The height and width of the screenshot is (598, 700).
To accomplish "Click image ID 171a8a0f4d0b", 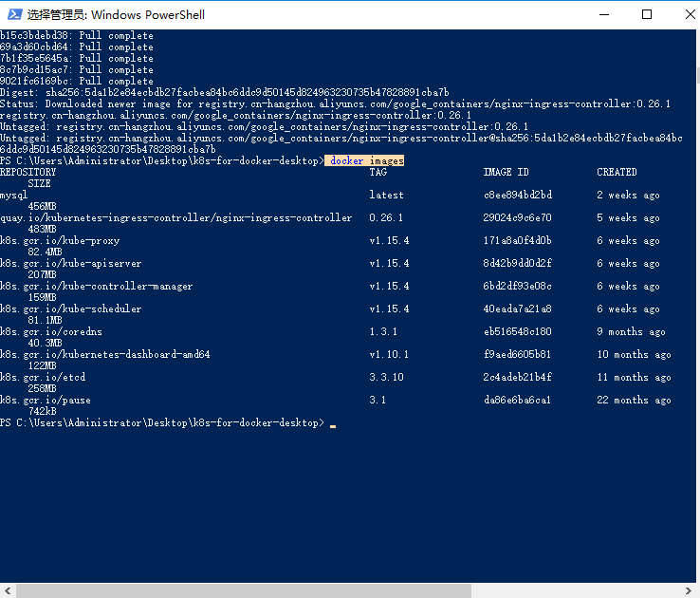I will (517, 241).
